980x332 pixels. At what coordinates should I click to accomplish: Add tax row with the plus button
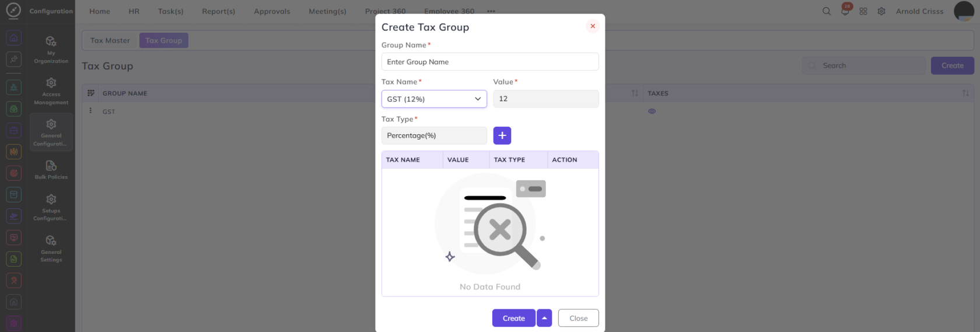point(502,135)
